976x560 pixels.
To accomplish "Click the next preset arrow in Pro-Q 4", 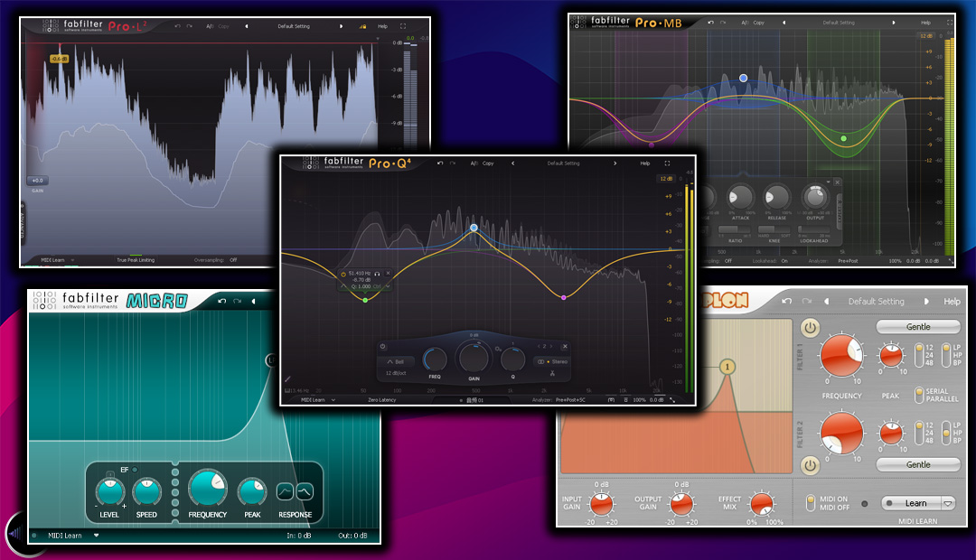I will [x=615, y=163].
